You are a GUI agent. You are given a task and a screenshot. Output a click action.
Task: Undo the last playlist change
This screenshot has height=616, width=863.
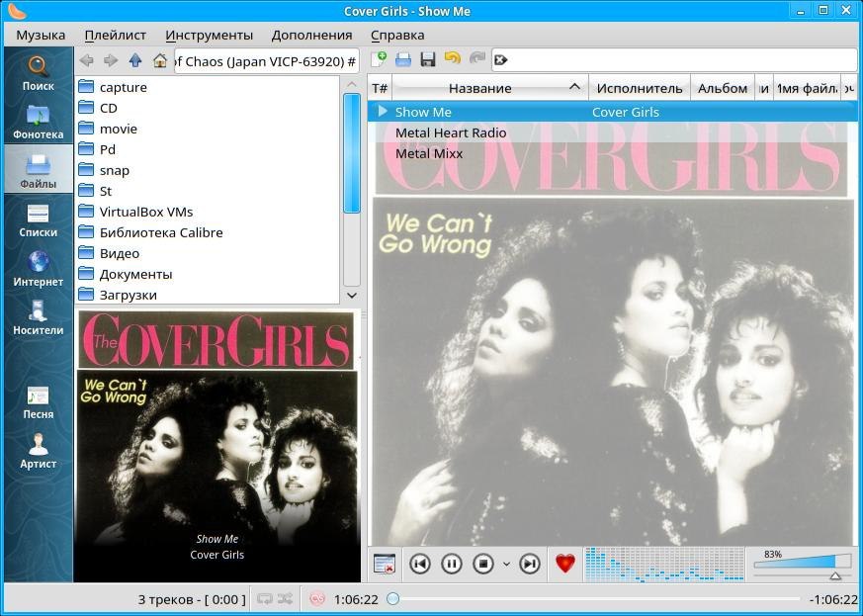pos(453,59)
